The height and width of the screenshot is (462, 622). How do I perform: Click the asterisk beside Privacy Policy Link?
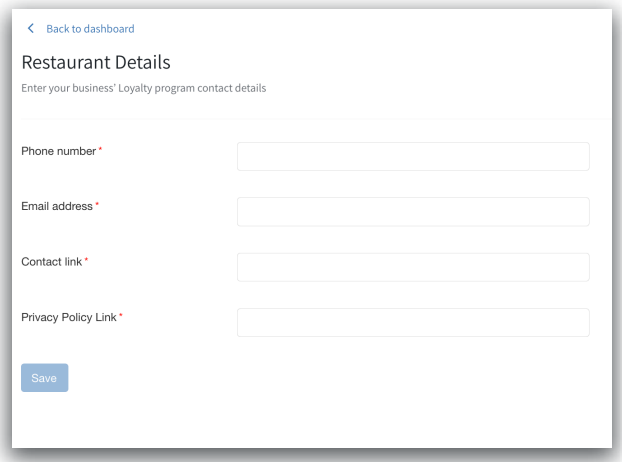coord(121,317)
